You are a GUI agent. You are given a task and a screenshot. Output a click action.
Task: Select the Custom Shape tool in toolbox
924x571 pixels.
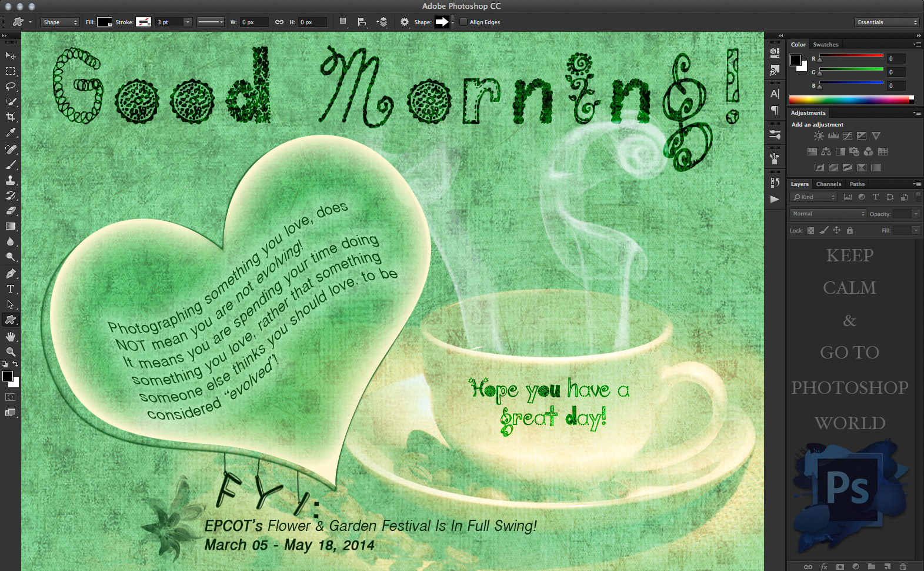pos(11,320)
